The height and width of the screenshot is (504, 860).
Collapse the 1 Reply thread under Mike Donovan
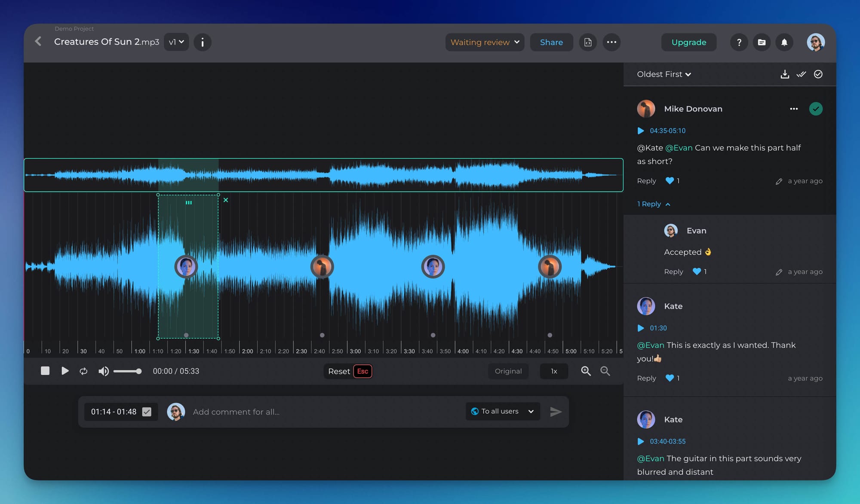[653, 204]
